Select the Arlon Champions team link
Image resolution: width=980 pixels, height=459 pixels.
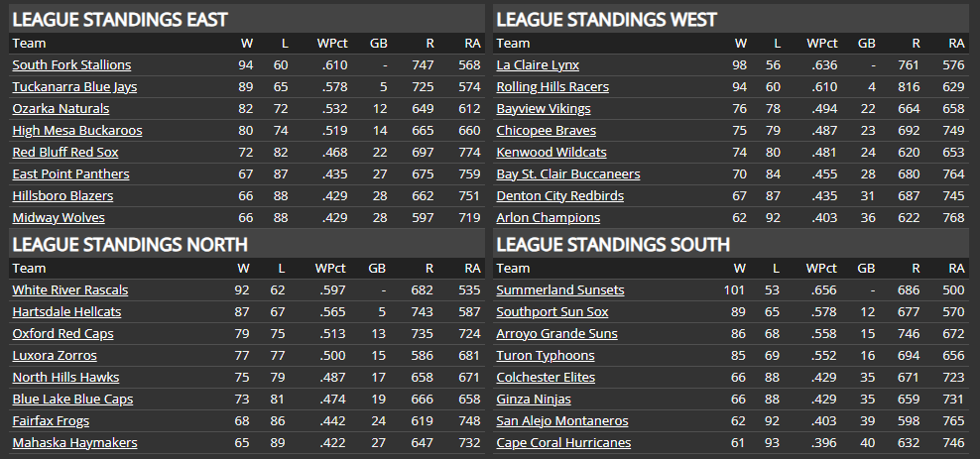point(548,218)
